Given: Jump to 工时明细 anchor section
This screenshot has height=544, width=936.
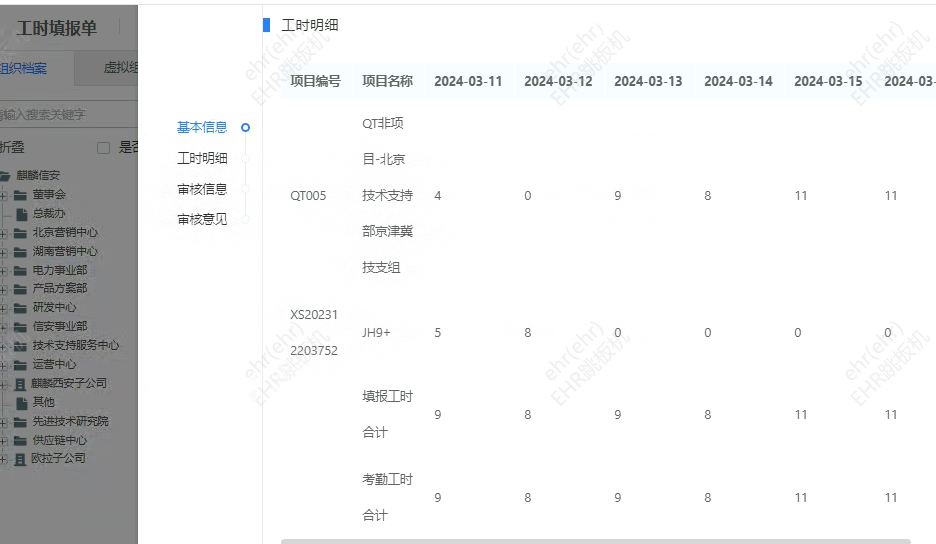Looking at the screenshot, I should 202,158.
